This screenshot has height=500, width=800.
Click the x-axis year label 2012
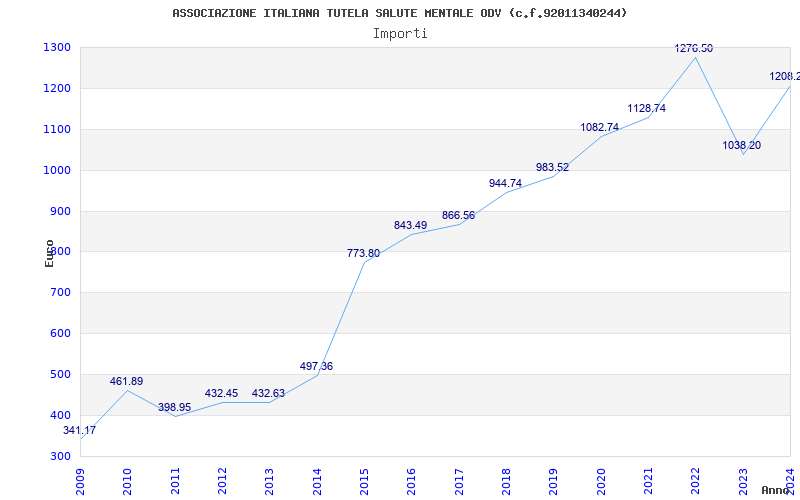click(222, 481)
